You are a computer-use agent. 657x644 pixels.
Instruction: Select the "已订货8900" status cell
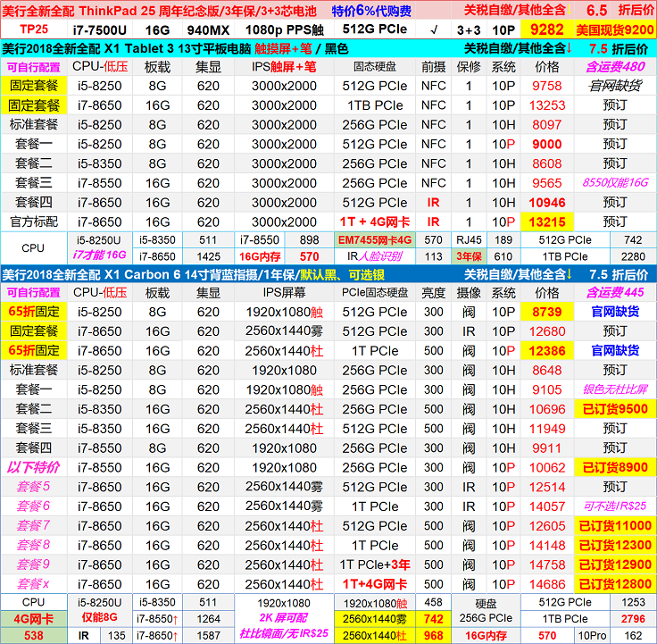(615, 467)
